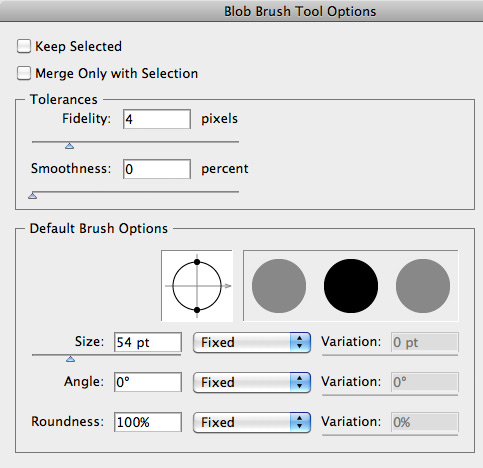Click the Size input field showing 54 pt
The image size is (483, 468).
(x=148, y=342)
